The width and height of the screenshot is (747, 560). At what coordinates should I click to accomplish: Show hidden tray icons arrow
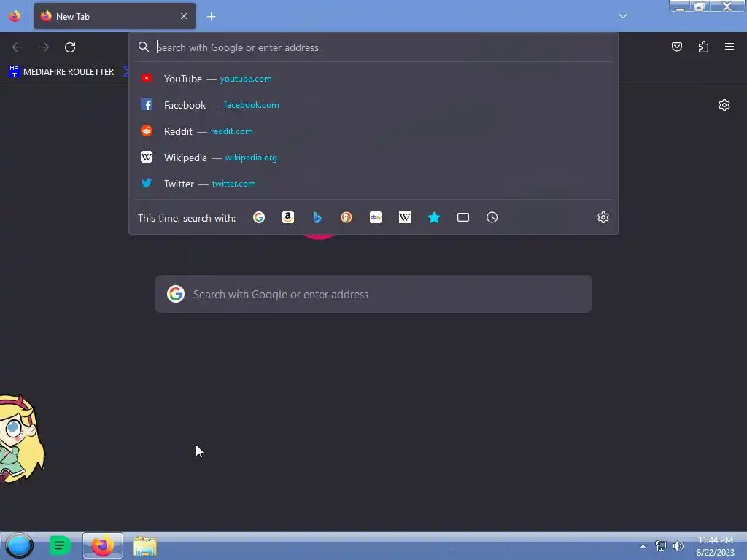(643, 546)
